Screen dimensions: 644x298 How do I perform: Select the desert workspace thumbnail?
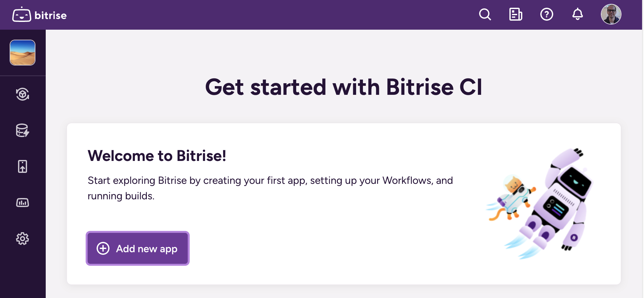coord(23,53)
